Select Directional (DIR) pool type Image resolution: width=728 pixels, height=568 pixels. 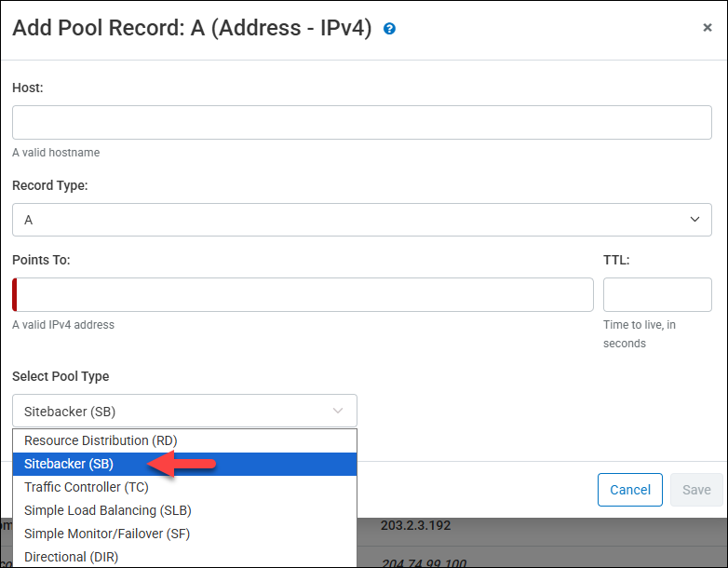pyautogui.click(x=72, y=557)
